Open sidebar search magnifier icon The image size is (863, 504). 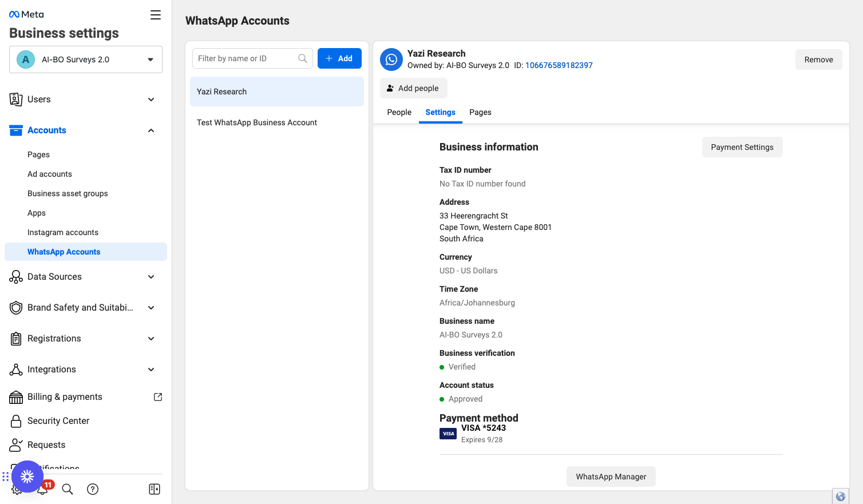click(68, 489)
